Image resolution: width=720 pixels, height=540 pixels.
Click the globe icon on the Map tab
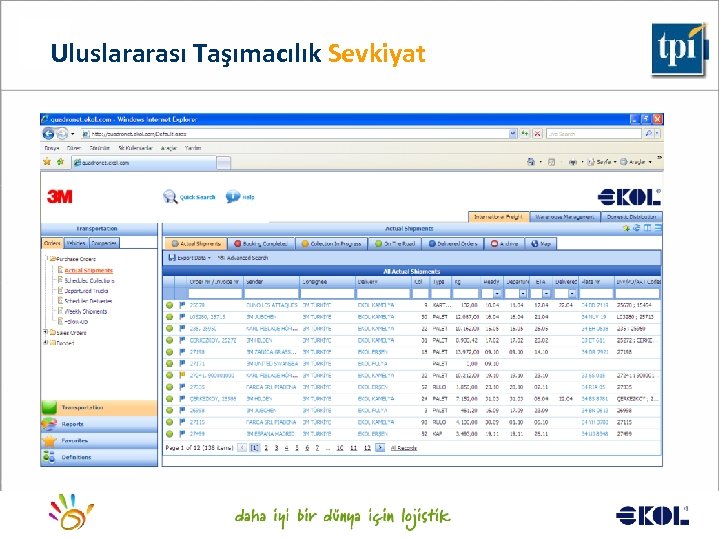[534, 244]
